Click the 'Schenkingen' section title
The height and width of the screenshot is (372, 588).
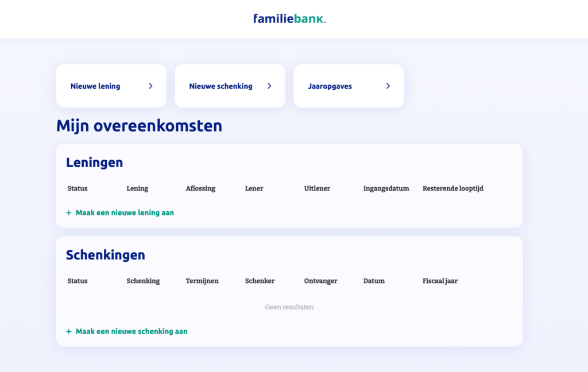tap(106, 255)
